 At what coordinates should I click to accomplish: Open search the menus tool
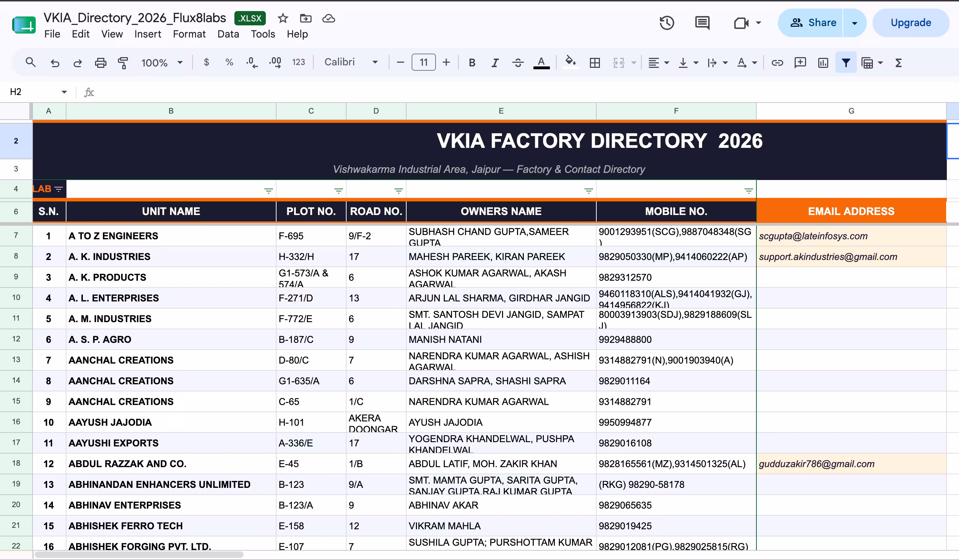pos(30,62)
